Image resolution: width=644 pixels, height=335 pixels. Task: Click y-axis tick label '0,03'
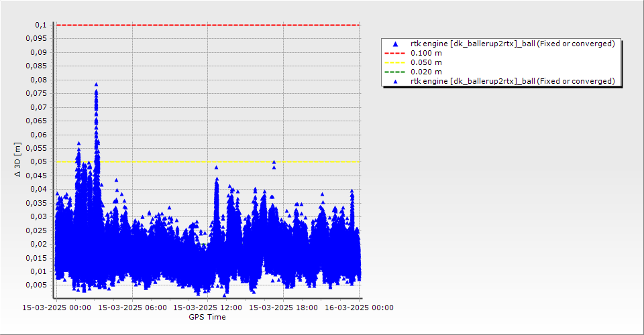(39, 217)
